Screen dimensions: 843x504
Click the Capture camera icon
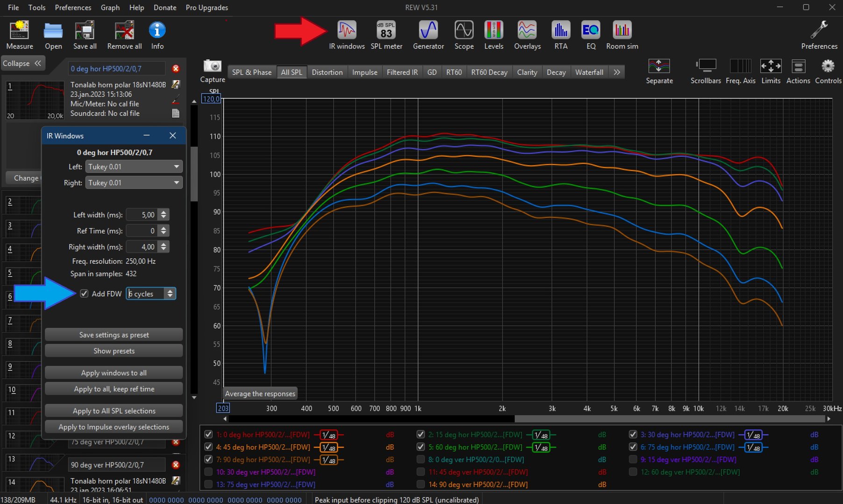(213, 66)
